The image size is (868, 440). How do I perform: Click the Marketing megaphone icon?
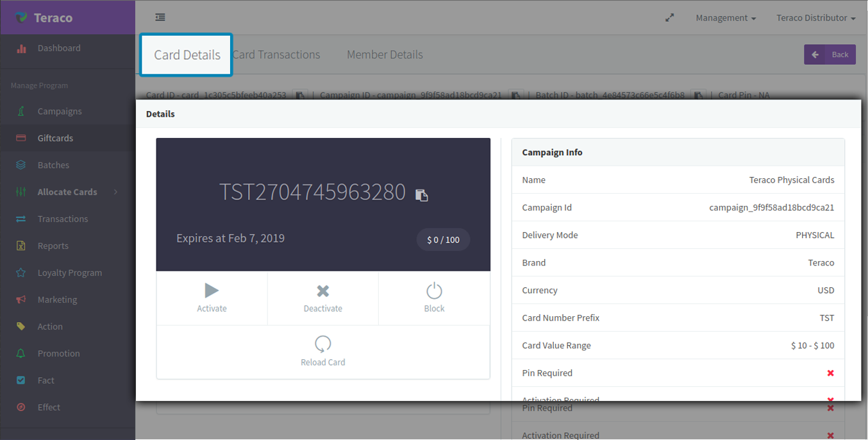21,300
